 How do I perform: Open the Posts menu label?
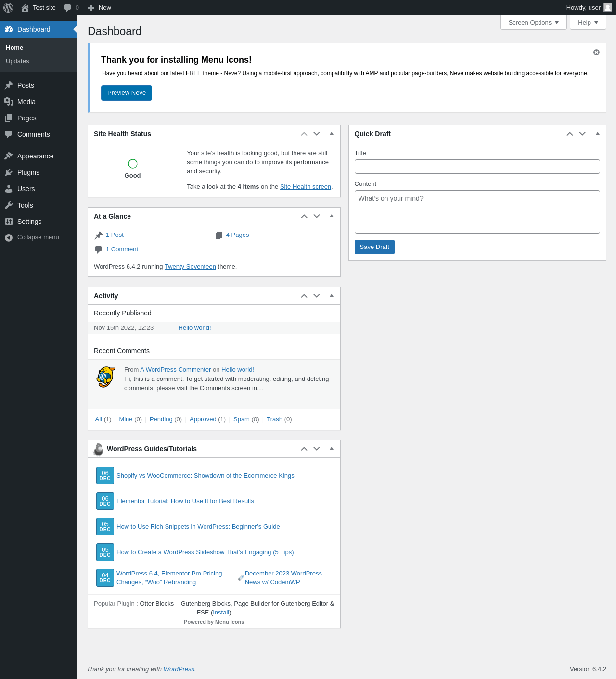point(26,85)
